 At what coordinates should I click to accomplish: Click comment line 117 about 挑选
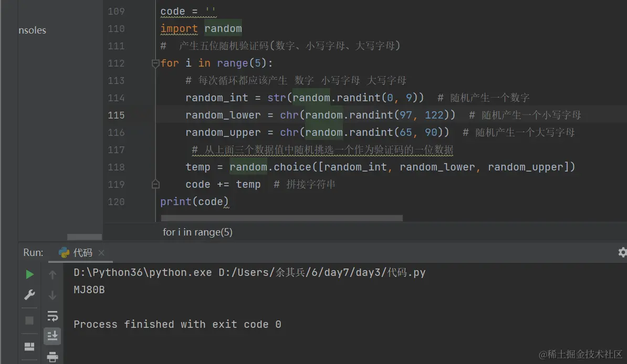pos(323,150)
